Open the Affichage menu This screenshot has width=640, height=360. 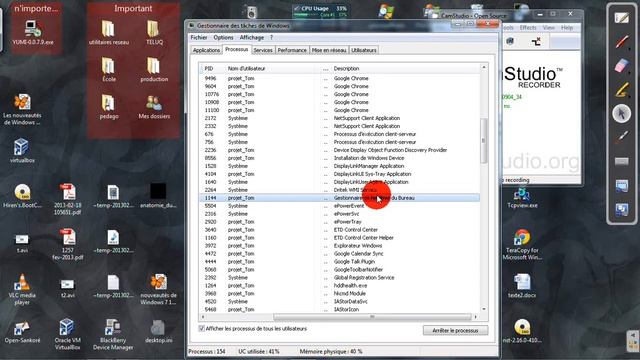[x=251, y=38]
